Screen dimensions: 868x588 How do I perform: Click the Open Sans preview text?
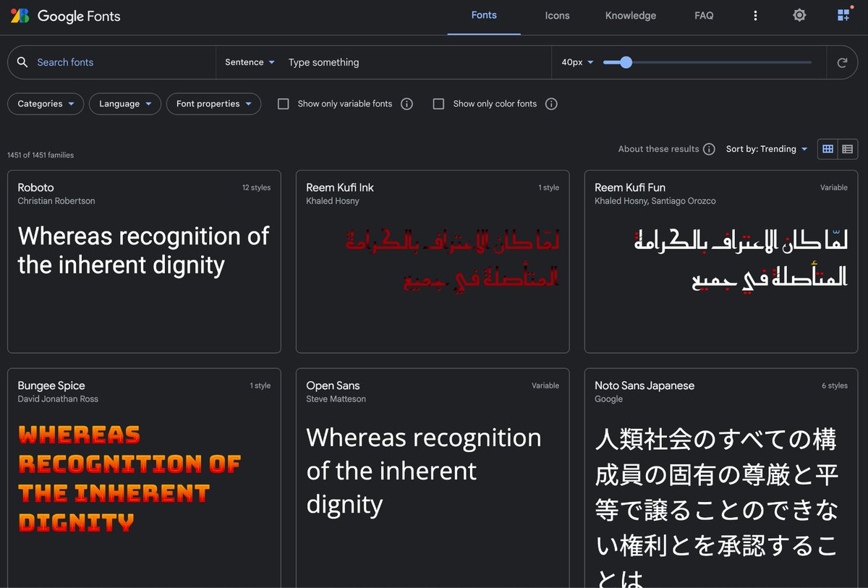pos(424,471)
